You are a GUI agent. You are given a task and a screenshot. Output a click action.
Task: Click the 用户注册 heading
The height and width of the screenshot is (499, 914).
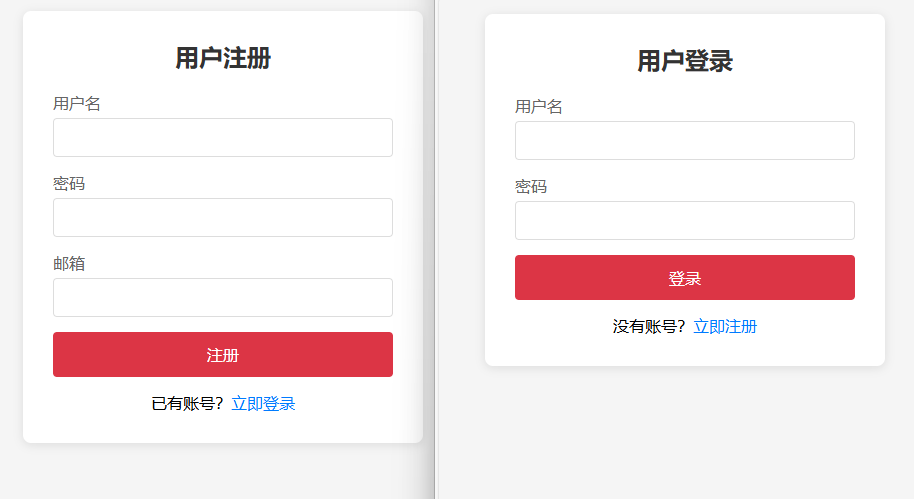[x=222, y=58]
